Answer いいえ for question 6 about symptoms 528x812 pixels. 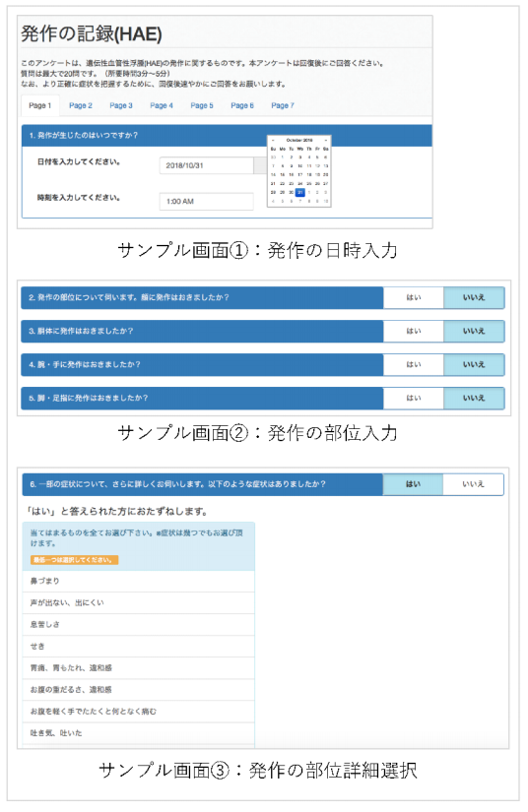click(473, 484)
